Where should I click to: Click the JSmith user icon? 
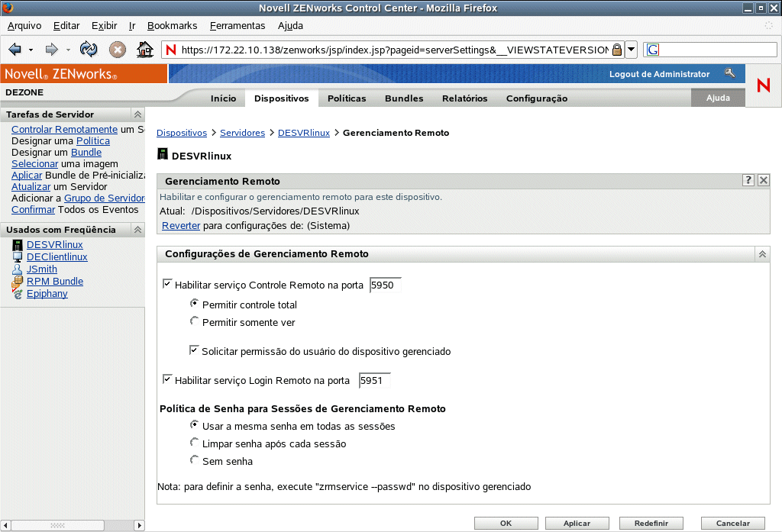18,269
